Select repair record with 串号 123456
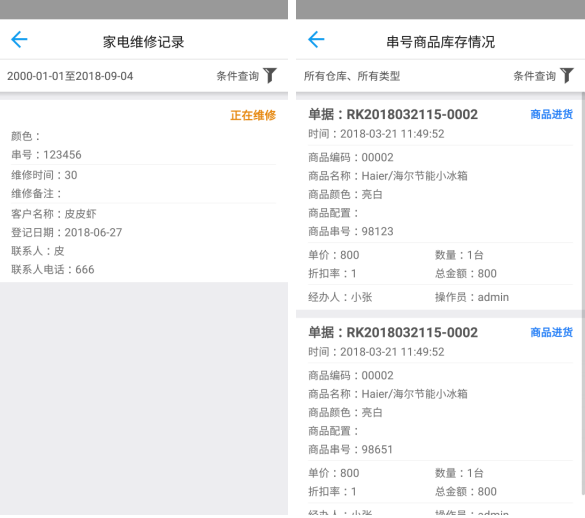 coord(46,155)
